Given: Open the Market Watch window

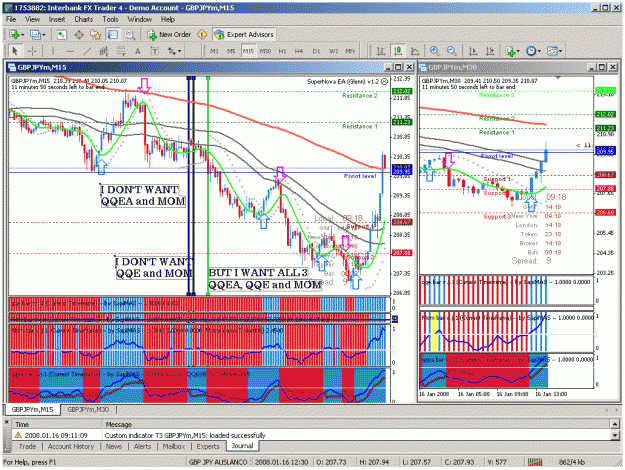Looking at the screenshot, I should 61,35.
